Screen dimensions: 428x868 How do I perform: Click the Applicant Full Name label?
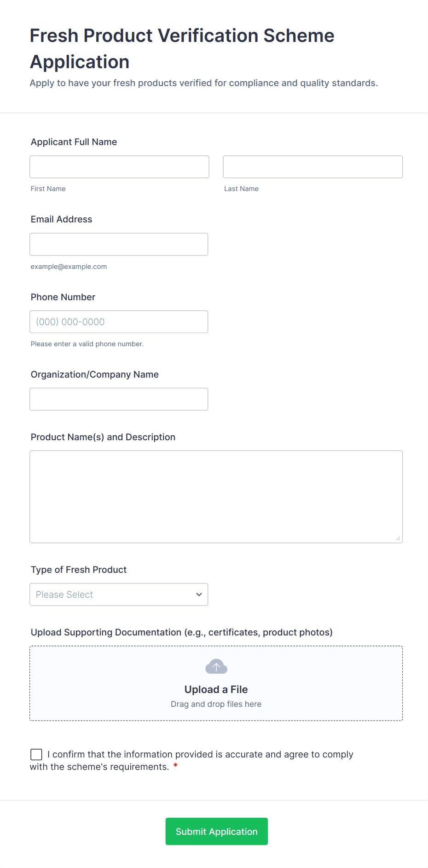click(74, 142)
